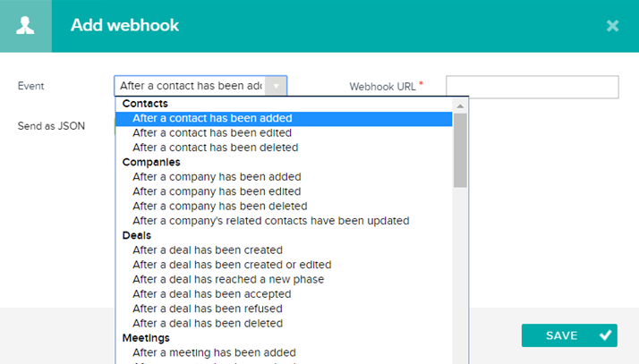Choose 'After a meeting has been added'
The width and height of the screenshot is (639, 364).
click(214, 352)
